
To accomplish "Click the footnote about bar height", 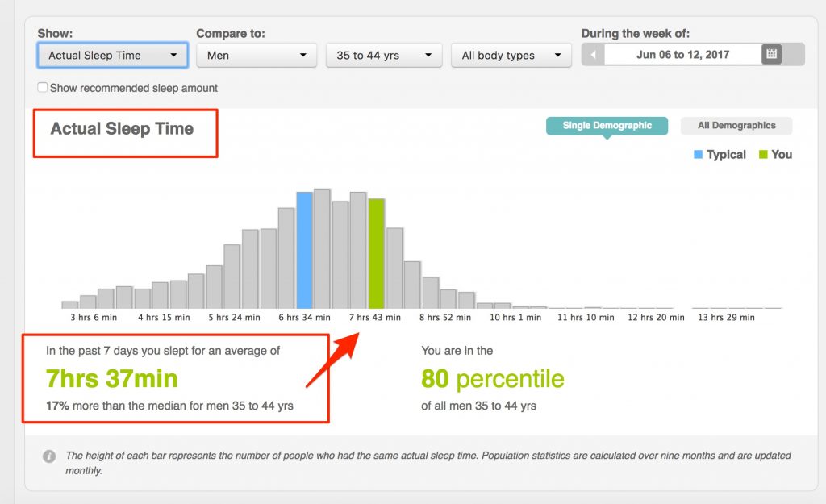I will (x=428, y=463).
